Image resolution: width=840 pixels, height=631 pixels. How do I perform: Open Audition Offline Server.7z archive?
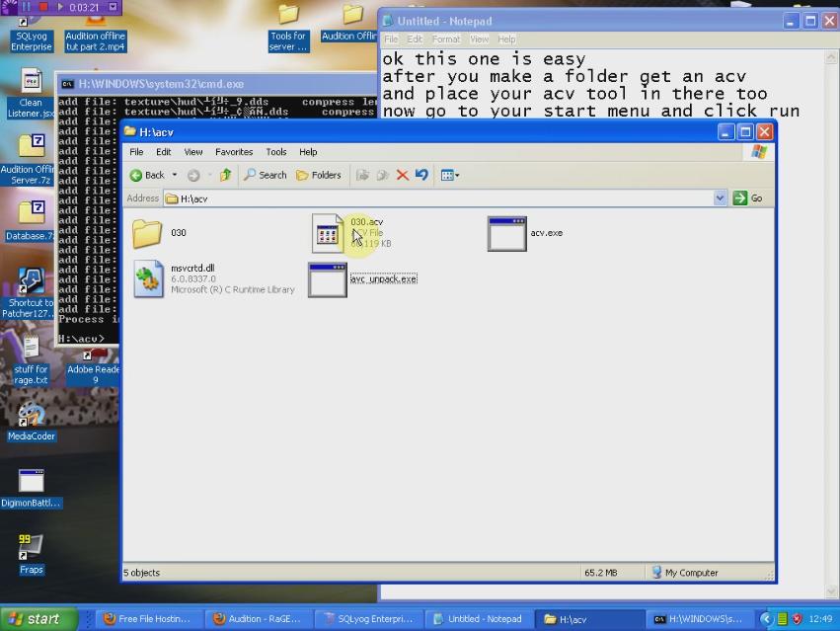(28, 160)
